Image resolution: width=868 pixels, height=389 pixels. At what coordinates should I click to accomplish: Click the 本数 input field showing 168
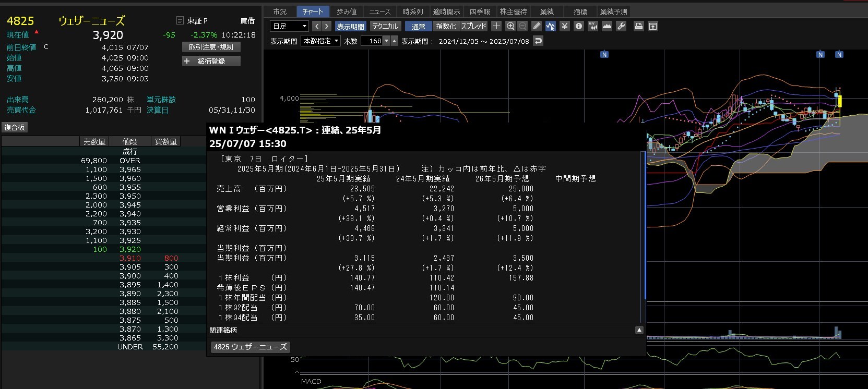(x=372, y=41)
